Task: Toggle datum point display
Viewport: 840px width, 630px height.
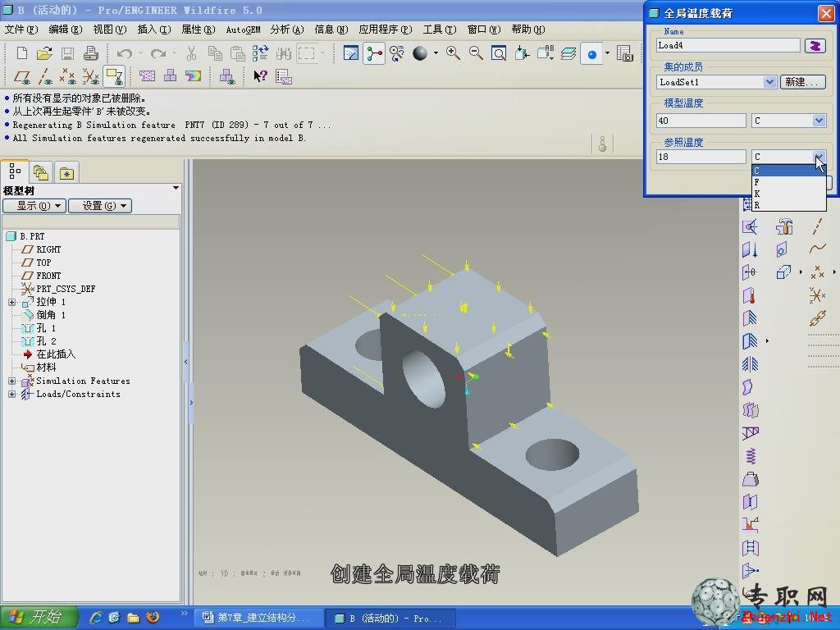Action: [68, 76]
